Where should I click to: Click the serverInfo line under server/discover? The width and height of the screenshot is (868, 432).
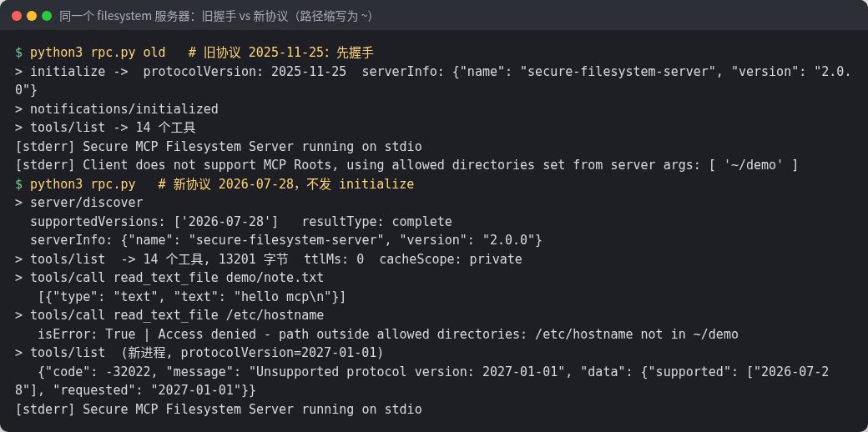[x=285, y=240]
